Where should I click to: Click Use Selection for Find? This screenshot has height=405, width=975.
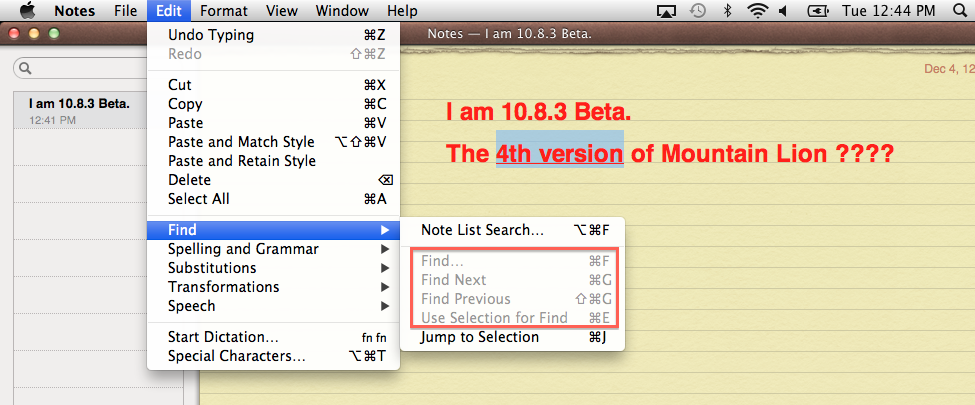(512, 318)
